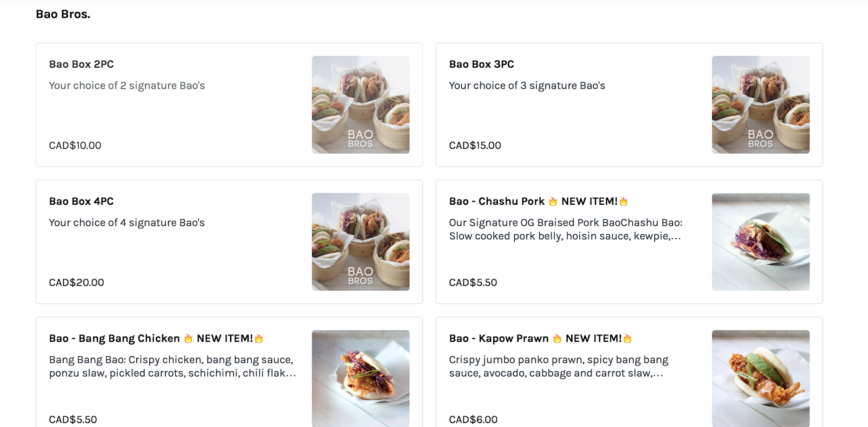Click the Bao Bros. section heading

pyautogui.click(x=63, y=14)
